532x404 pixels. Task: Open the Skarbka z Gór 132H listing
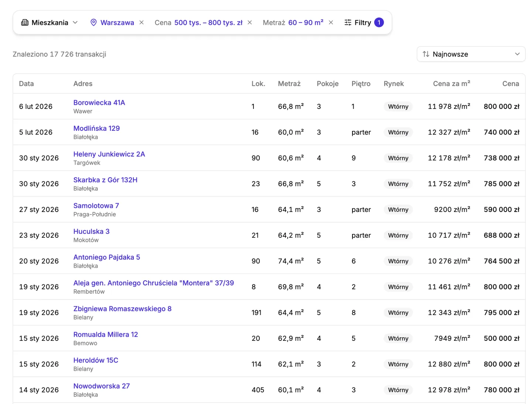105,180
